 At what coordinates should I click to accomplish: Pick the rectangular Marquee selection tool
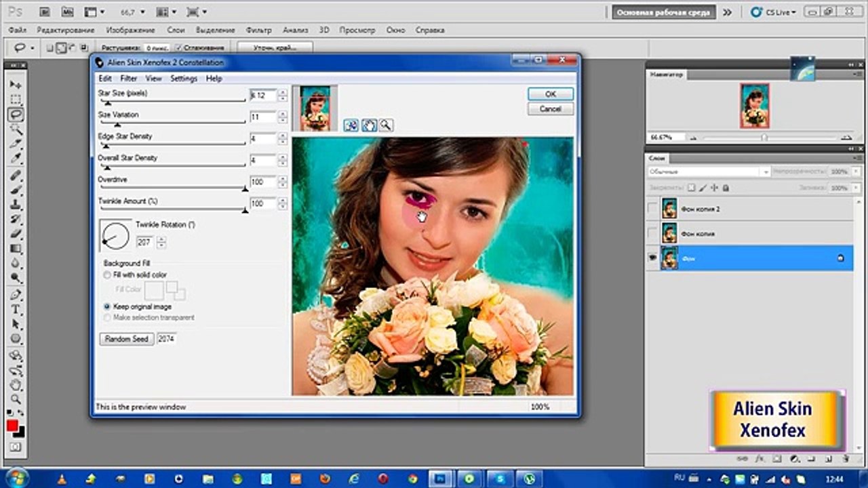point(16,100)
